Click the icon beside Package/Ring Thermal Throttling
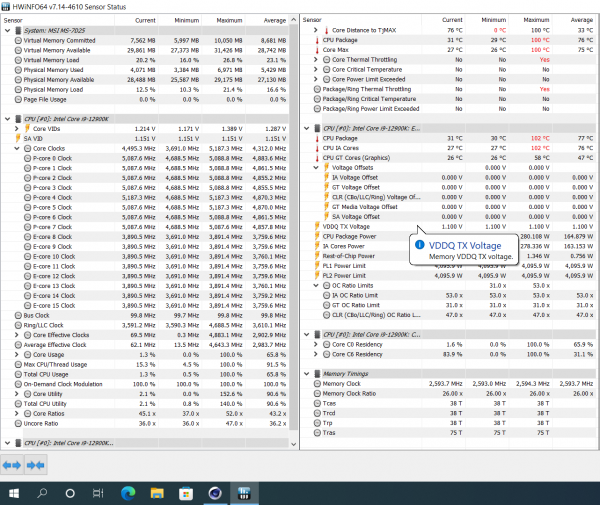 [x=317, y=89]
